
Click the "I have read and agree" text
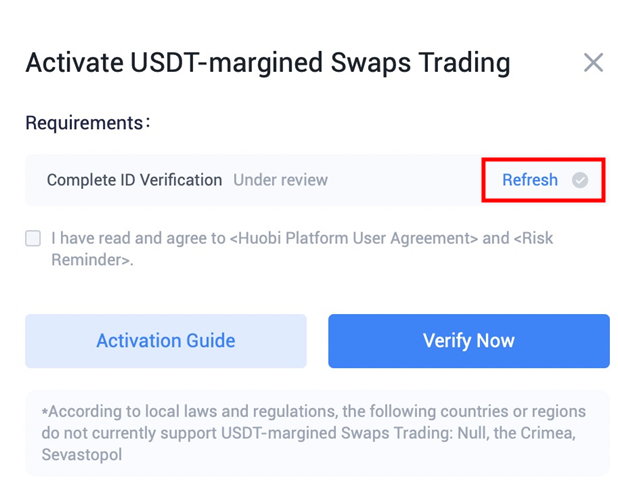(x=138, y=238)
